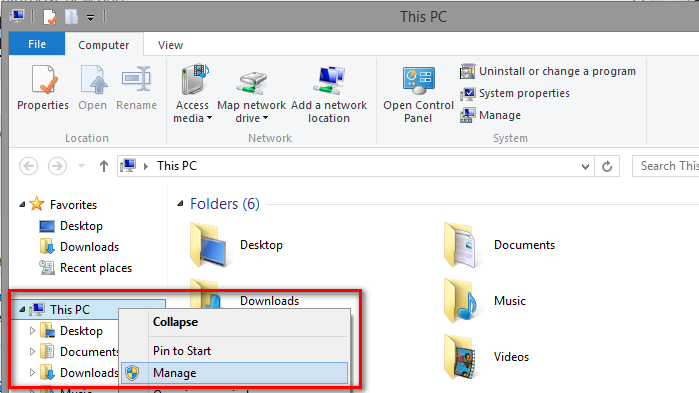Choose Pin to Start in context menu
Screen dimensions: 699x393
coord(235,351)
